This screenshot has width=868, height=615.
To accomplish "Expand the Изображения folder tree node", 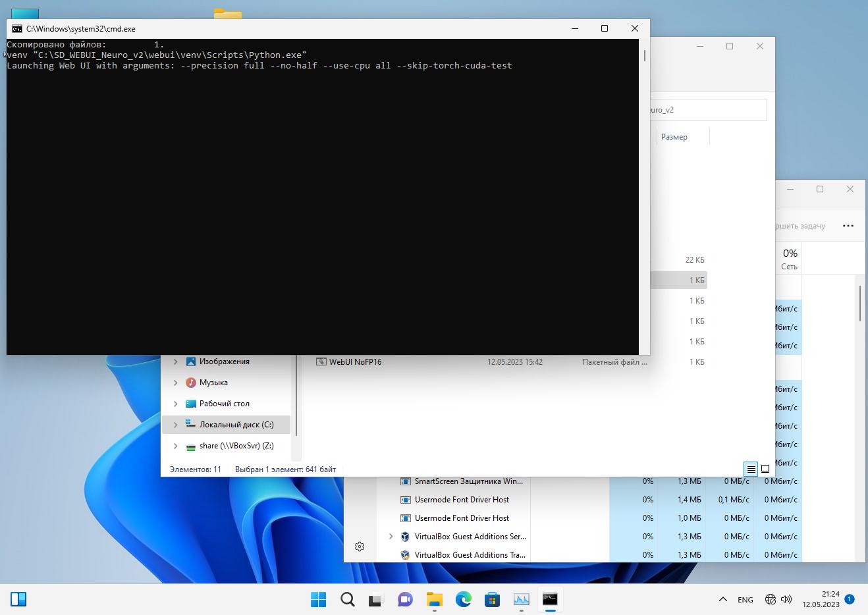I will pyautogui.click(x=175, y=361).
